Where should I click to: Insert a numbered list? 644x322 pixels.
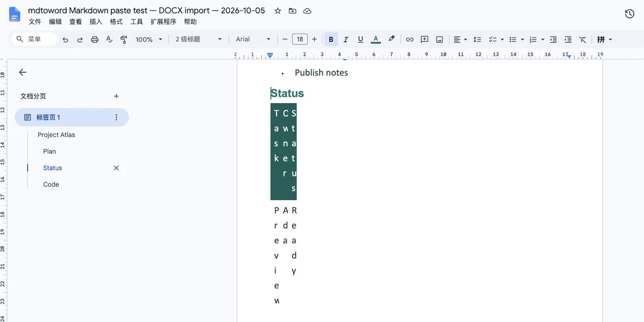[x=533, y=40]
